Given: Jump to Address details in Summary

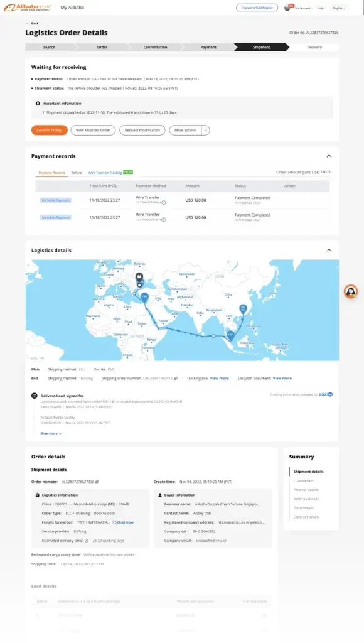Looking at the screenshot, I should pyautogui.click(x=306, y=499).
